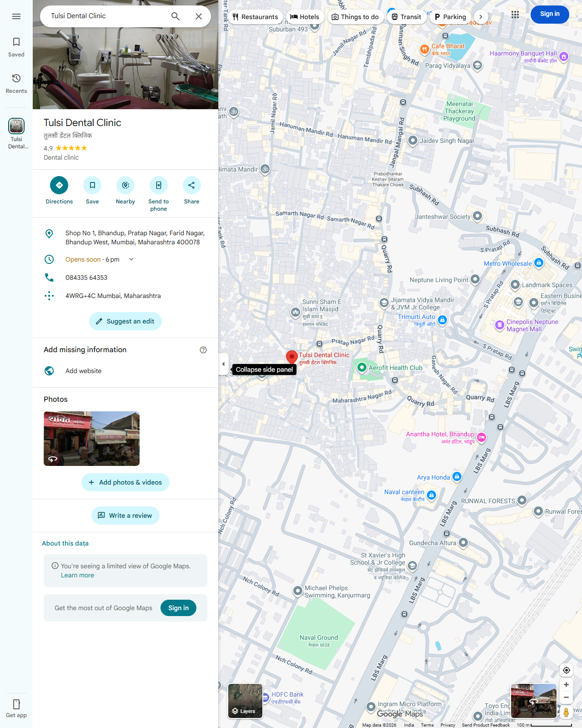This screenshot has height=728, width=582.
Task: Filter map by Restaurants
Action: point(256,17)
